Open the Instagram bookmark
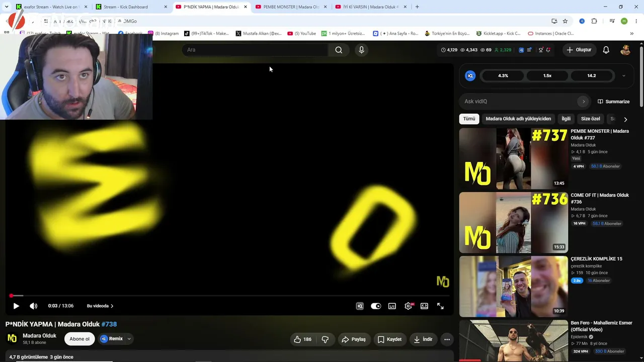This screenshot has width=644, height=362. coord(164,34)
